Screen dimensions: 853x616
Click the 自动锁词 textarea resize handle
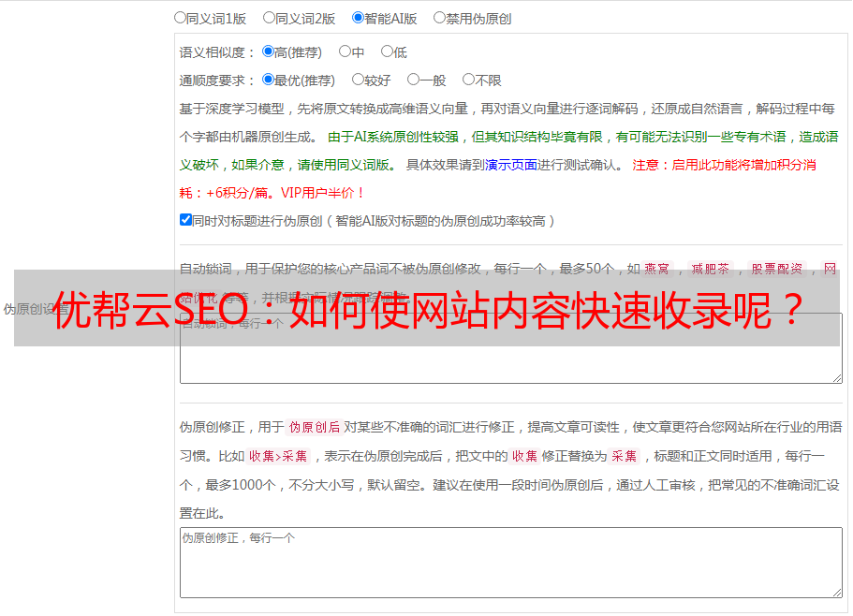point(837,378)
